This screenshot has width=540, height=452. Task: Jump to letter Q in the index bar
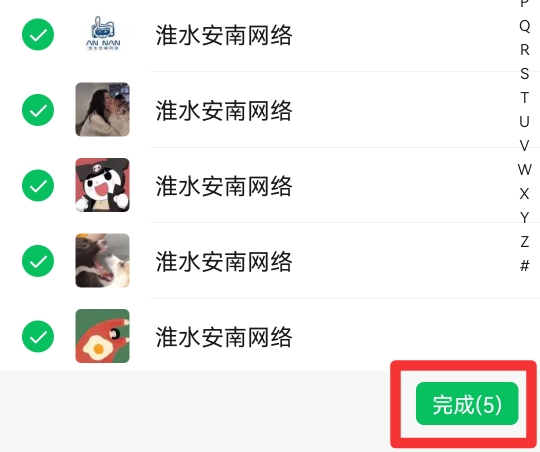point(525,26)
